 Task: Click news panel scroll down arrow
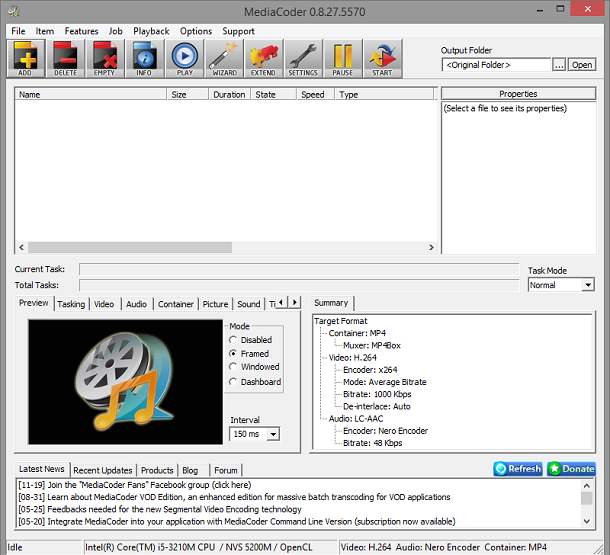587,521
